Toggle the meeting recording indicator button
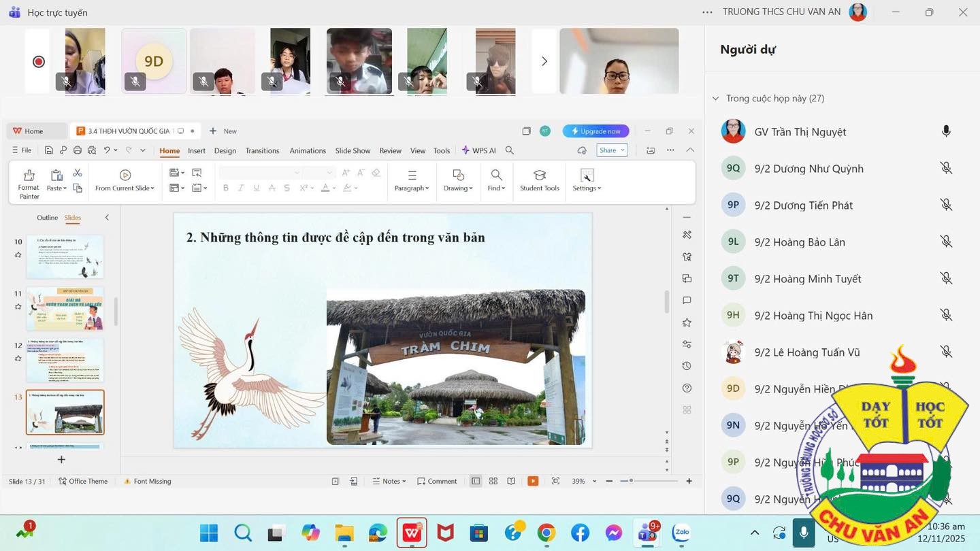 pyautogui.click(x=39, y=62)
